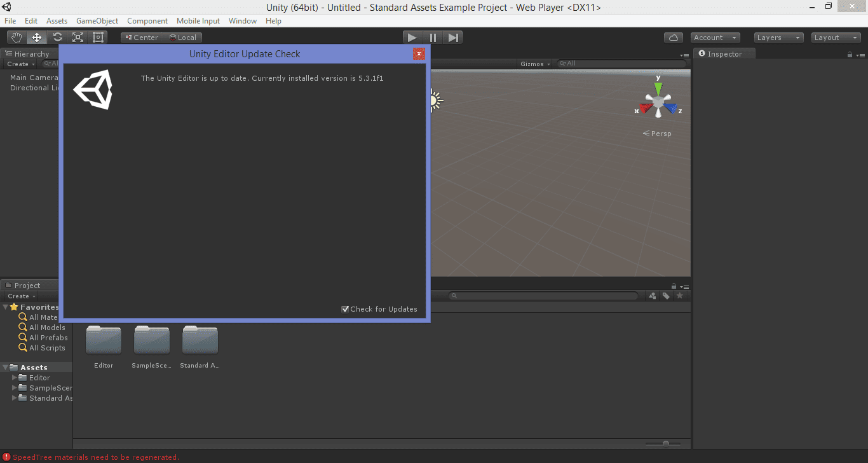Select the SampleScenes folder thumbnail
The height and width of the screenshot is (463, 868).
[x=152, y=340]
